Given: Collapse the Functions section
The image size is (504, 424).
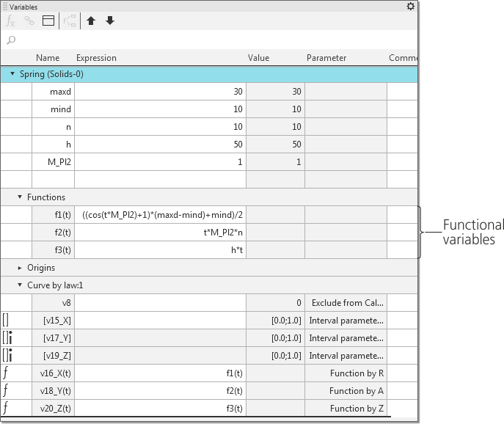Looking at the screenshot, I should [x=20, y=197].
